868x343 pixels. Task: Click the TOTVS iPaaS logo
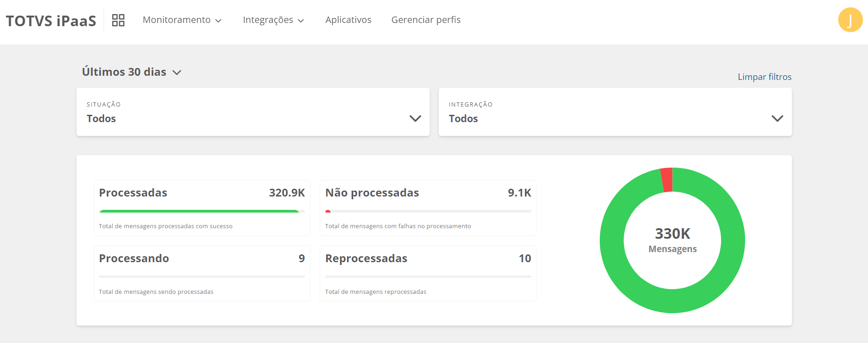click(x=51, y=21)
